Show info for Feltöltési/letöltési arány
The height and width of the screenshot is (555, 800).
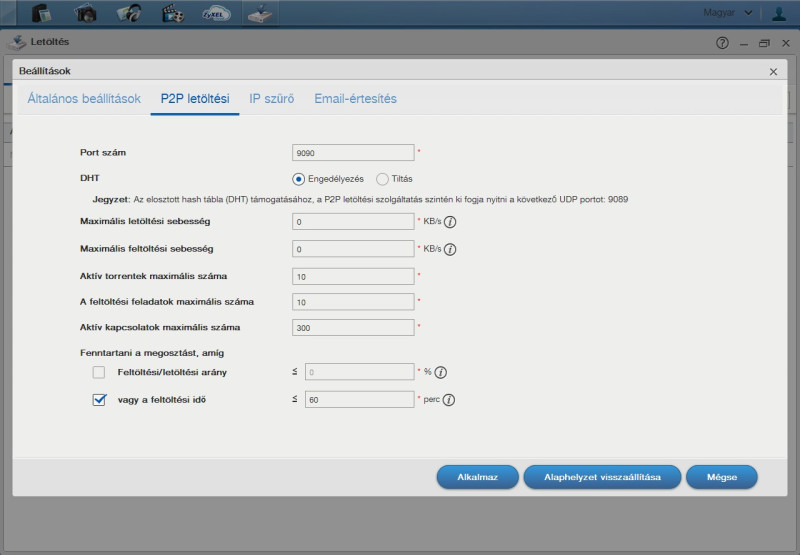441,372
